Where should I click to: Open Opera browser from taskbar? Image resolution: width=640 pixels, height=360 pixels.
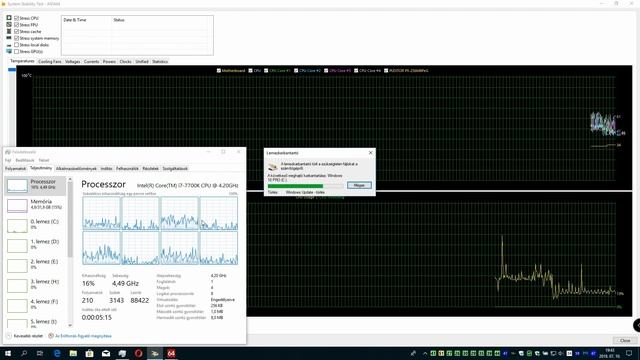tap(138, 353)
